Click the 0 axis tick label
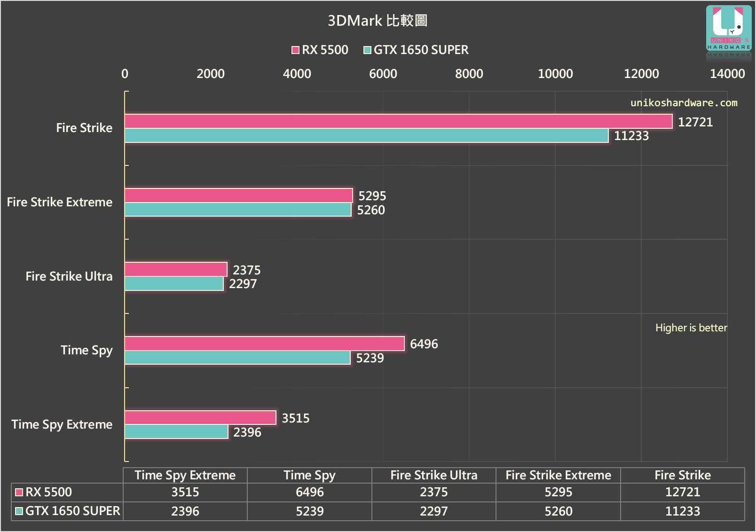 (125, 74)
